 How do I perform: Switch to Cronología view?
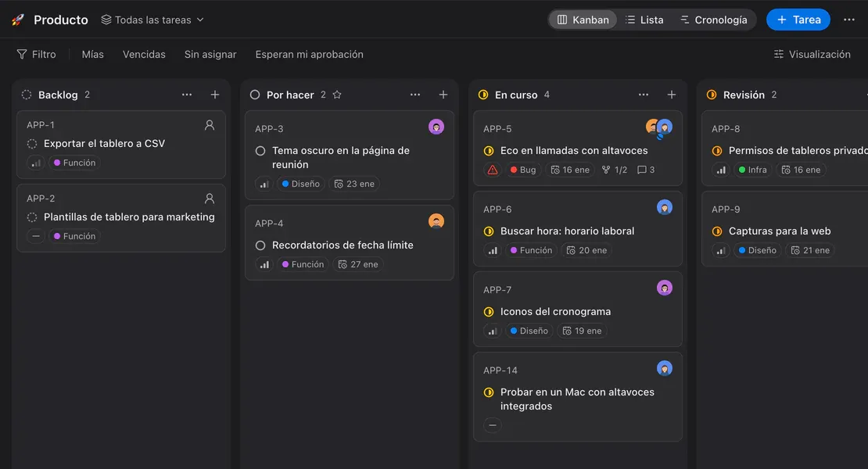tap(713, 20)
